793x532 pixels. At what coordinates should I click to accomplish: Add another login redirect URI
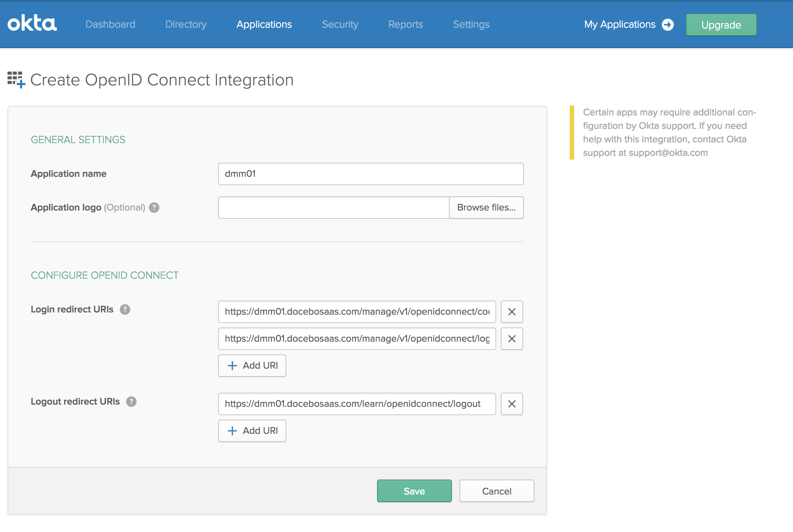coord(252,366)
